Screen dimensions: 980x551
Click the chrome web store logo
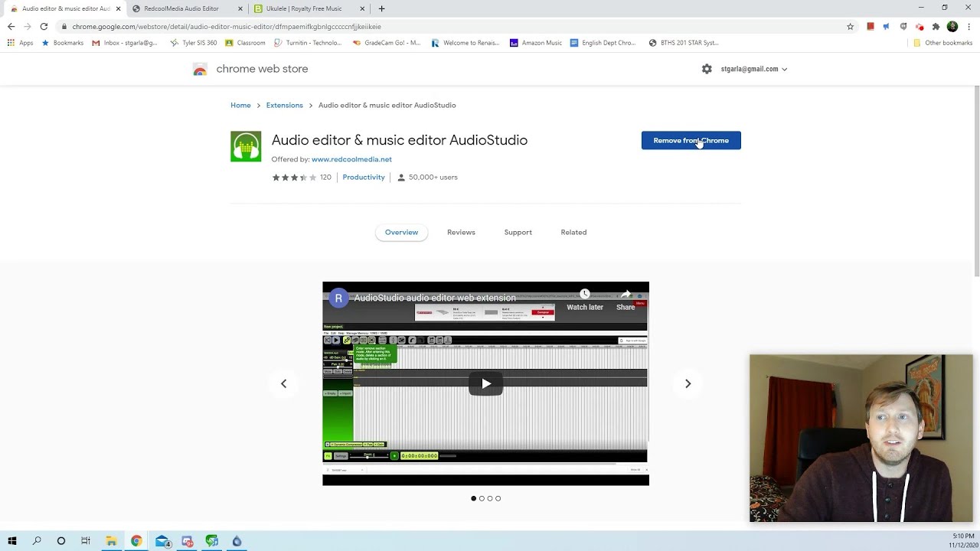click(x=200, y=69)
